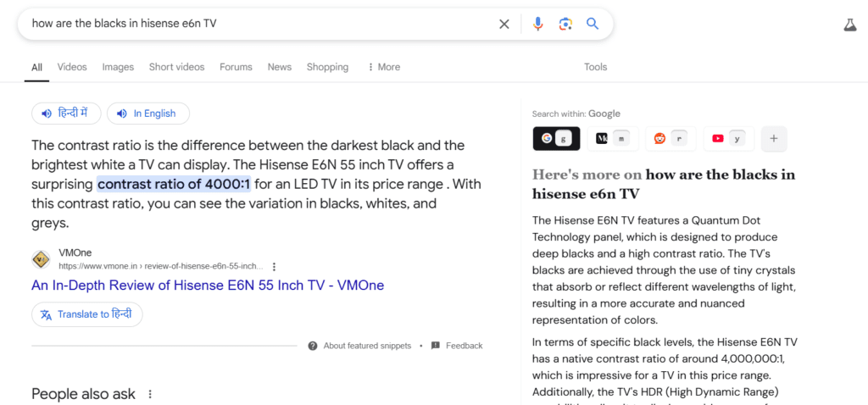Image resolution: width=868 pixels, height=405 pixels.
Task: Open Search Labs flask icon
Action: 849,25
